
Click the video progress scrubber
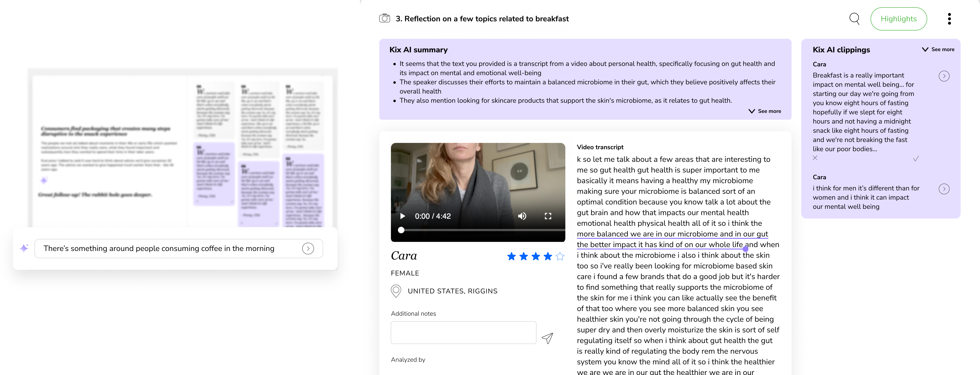pyautogui.click(x=401, y=230)
